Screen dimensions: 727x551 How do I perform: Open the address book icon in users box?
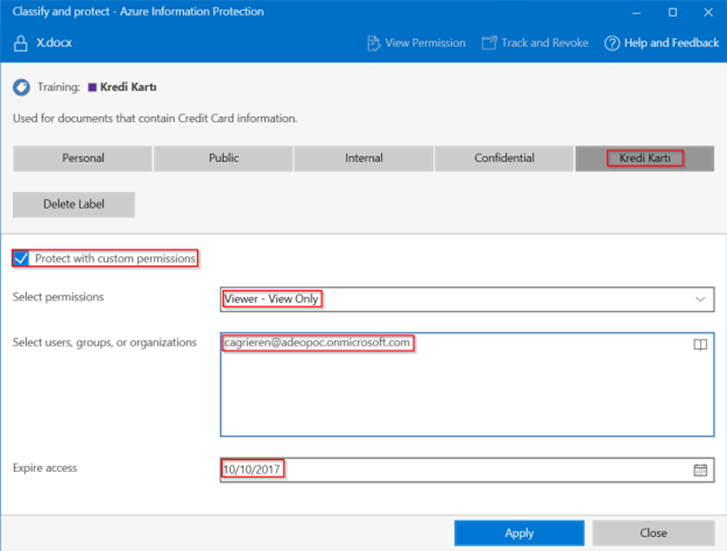coord(700,344)
